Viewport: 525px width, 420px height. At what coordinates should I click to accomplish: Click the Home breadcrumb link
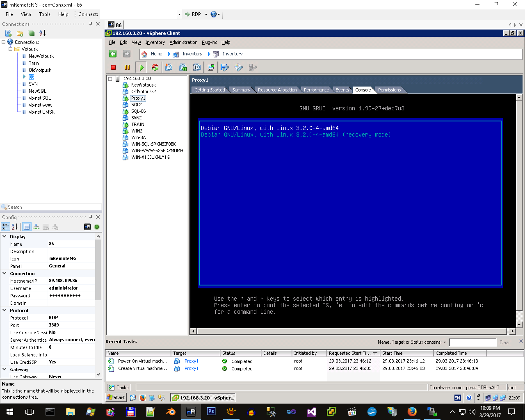(156, 54)
